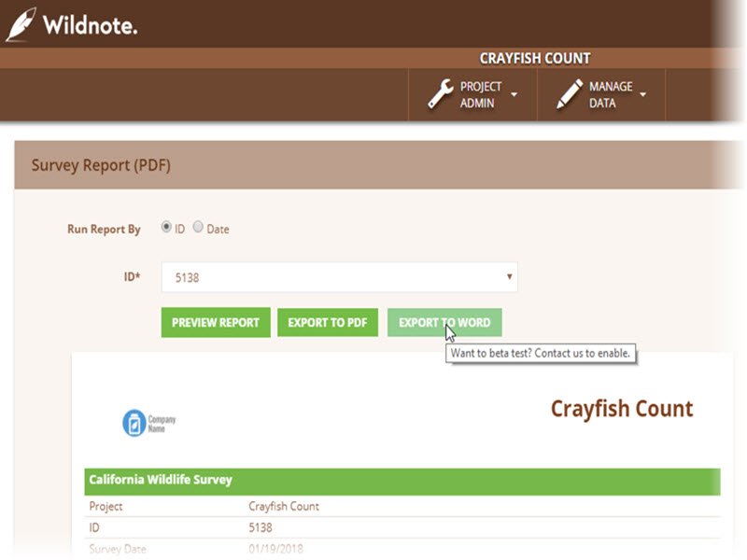The width and height of the screenshot is (747, 560).
Task: Select the Date radio button
Action: [x=198, y=227]
